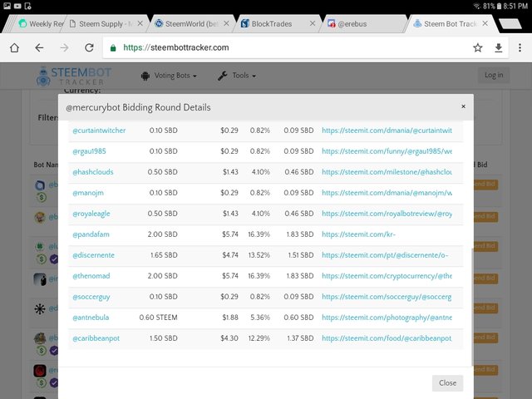Open the @curtaintwitcher user link
The image size is (532, 399).
[99, 131]
